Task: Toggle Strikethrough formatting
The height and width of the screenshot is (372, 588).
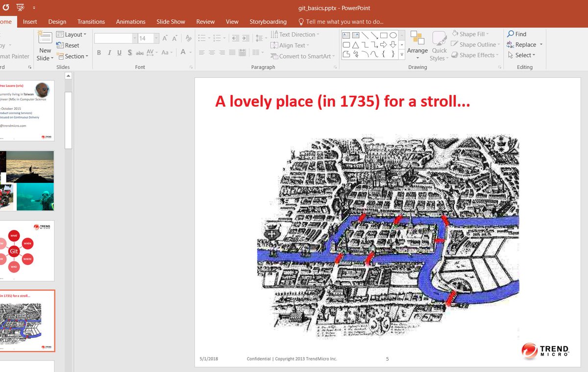Action: (x=140, y=52)
